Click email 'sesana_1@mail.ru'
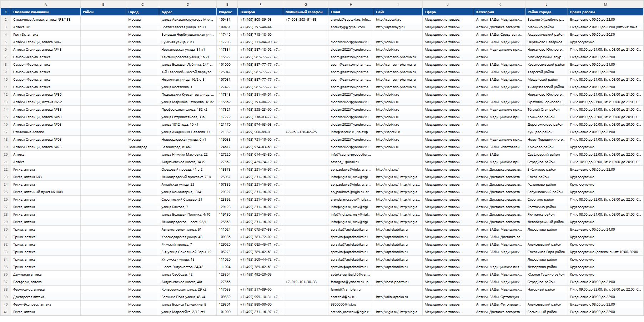This screenshot has width=644, height=322. point(351,162)
